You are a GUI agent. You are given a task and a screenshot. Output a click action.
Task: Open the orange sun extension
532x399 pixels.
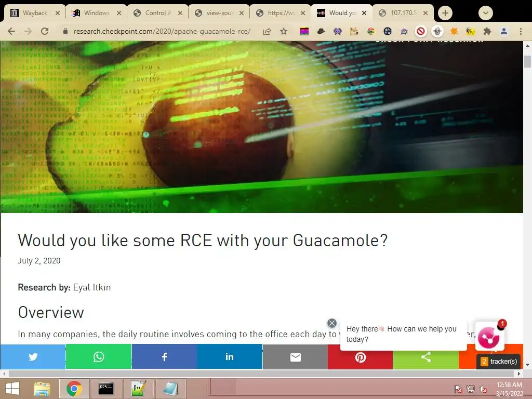click(x=454, y=32)
